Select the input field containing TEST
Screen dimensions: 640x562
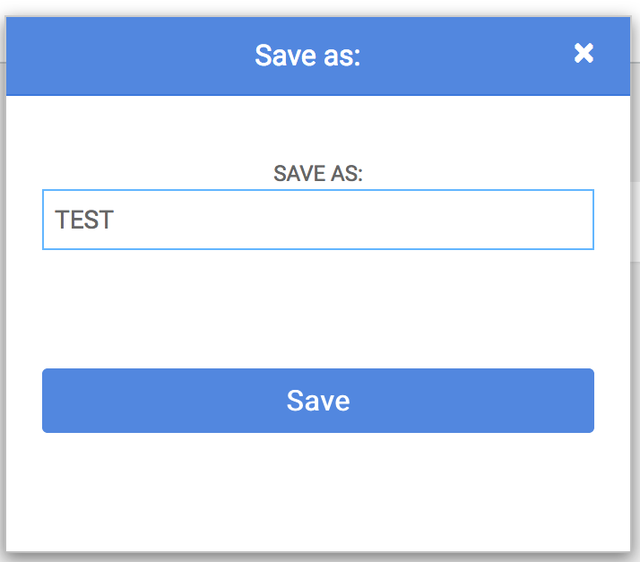pyautogui.click(x=318, y=220)
